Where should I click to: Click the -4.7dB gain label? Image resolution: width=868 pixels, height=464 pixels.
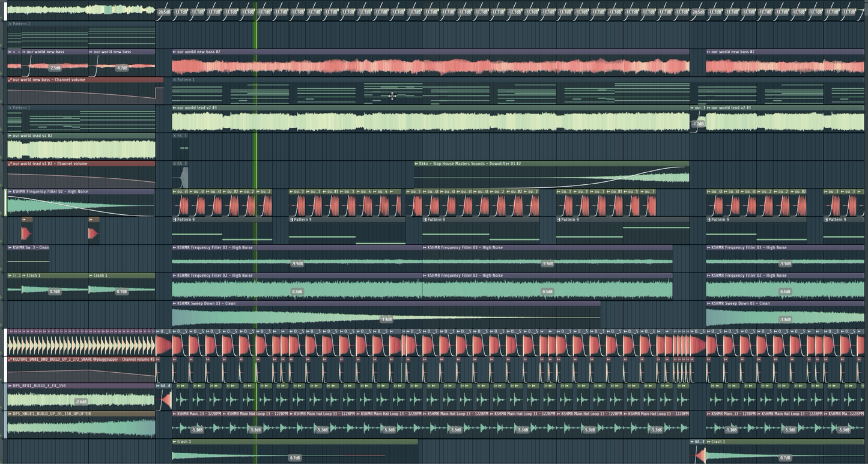[x=122, y=68]
